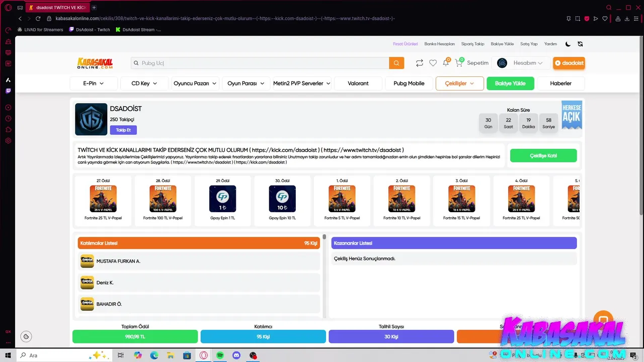
Task: Open sidebar settings gear icon
Action: pos(8,141)
